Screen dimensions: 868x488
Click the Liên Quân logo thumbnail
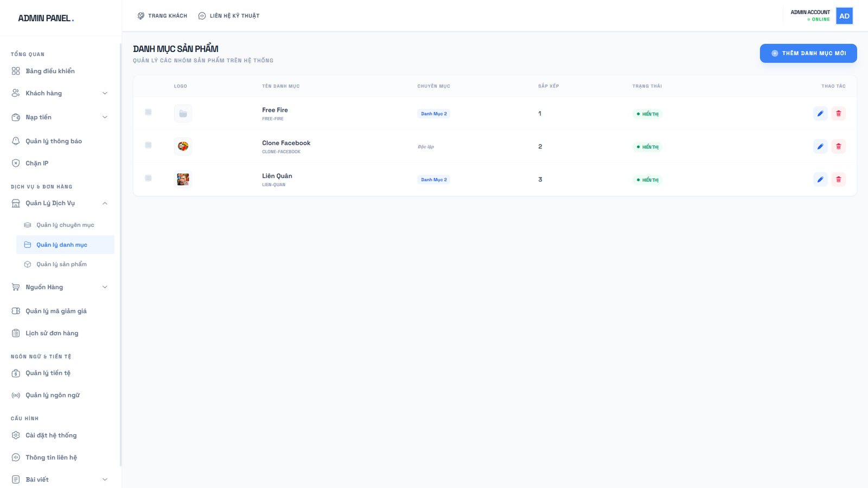[x=183, y=179]
